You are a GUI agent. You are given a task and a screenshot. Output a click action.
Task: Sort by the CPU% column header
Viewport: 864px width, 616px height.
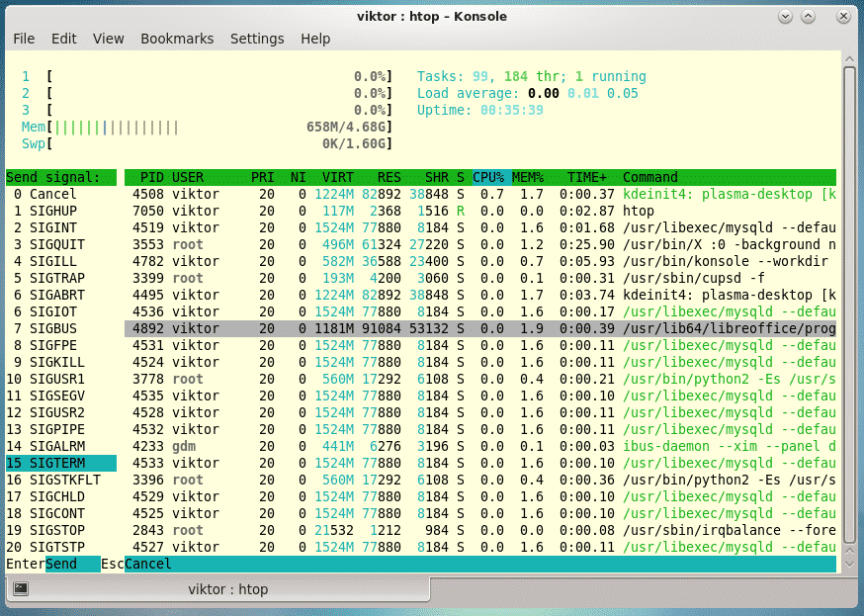[489, 177]
